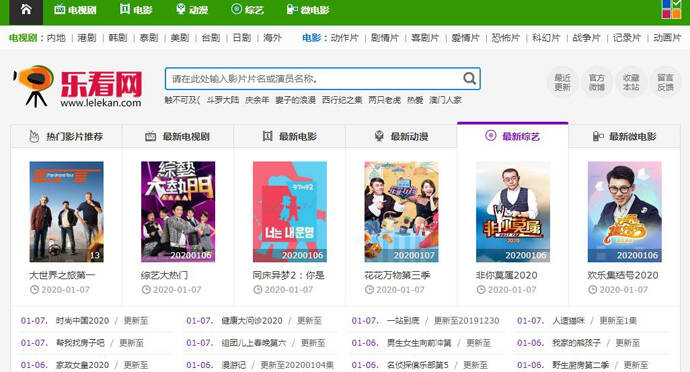This screenshot has width=690, height=372.
Task: Switch to the 最新综艺 tab
Action: [513, 136]
